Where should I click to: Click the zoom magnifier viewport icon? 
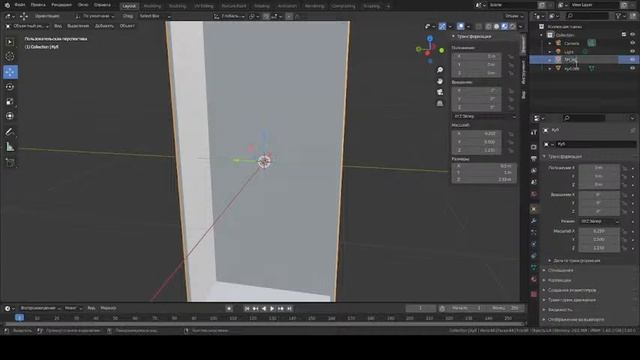tap(440, 70)
